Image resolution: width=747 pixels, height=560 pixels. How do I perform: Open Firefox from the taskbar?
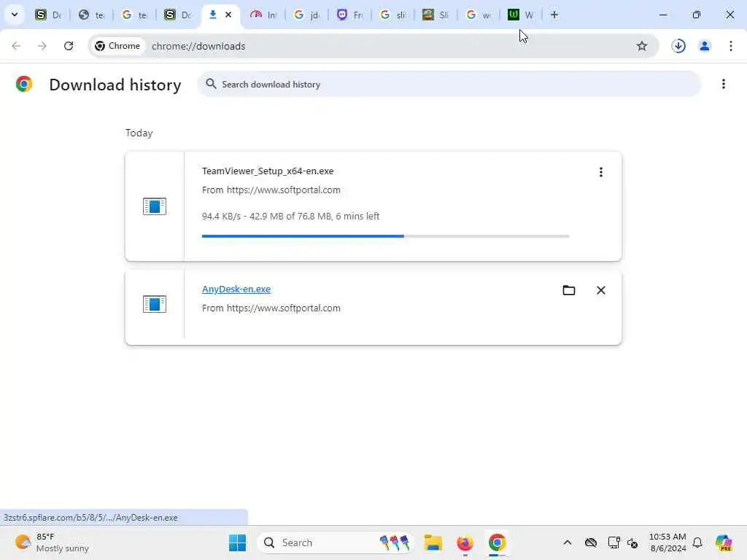click(x=465, y=542)
